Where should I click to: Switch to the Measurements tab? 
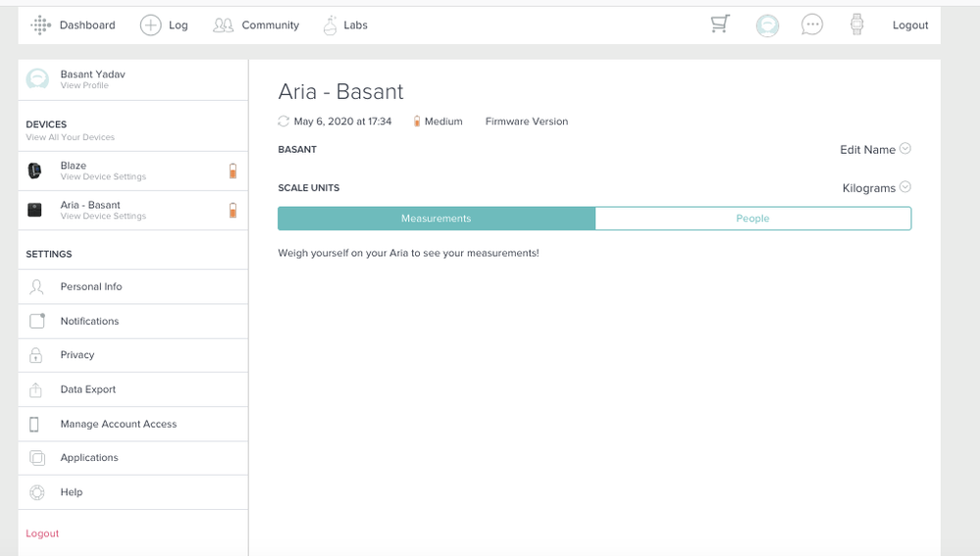coord(437,218)
